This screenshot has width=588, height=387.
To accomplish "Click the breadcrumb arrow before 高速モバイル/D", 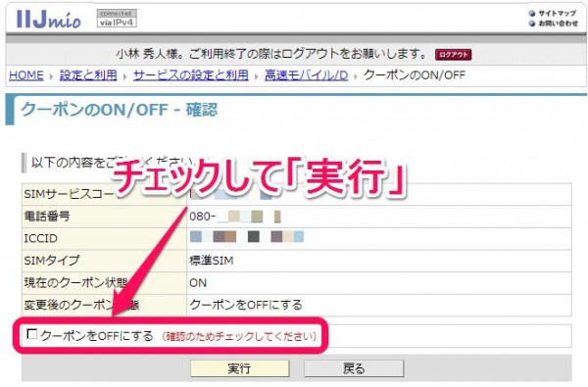I will [257, 76].
